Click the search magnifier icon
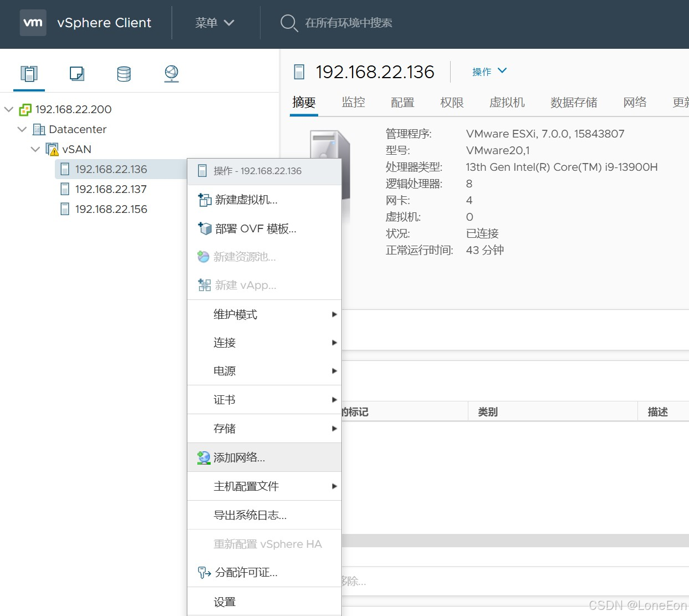Image resolution: width=689 pixels, height=616 pixels. tap(289, 23)
